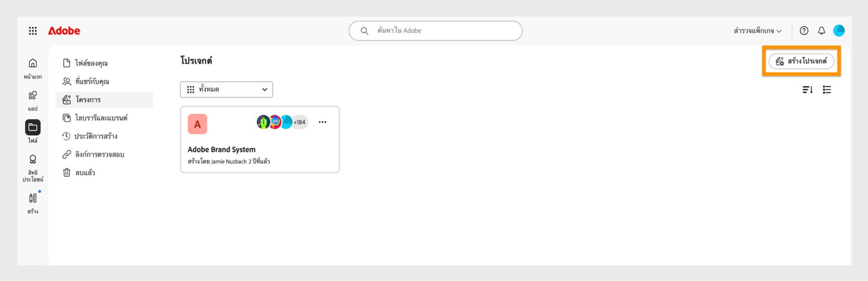Select ไฟล์ของคุณ in the side menu

91,63
